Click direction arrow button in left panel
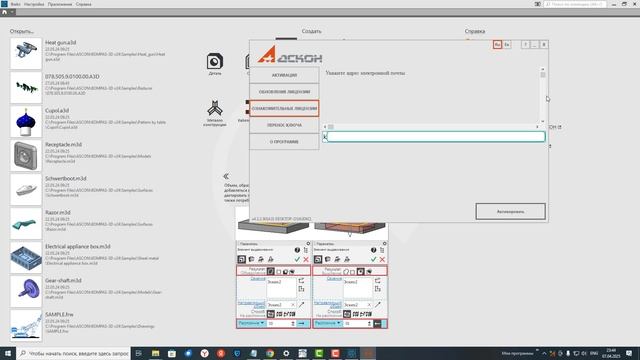 coord(302,324)
